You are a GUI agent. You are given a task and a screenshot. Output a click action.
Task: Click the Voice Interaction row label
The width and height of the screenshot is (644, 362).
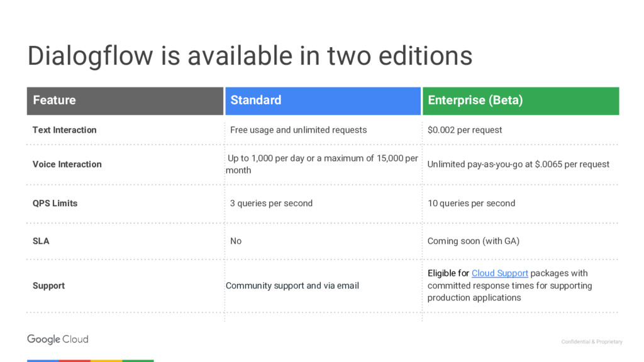(x=67, y=164)
